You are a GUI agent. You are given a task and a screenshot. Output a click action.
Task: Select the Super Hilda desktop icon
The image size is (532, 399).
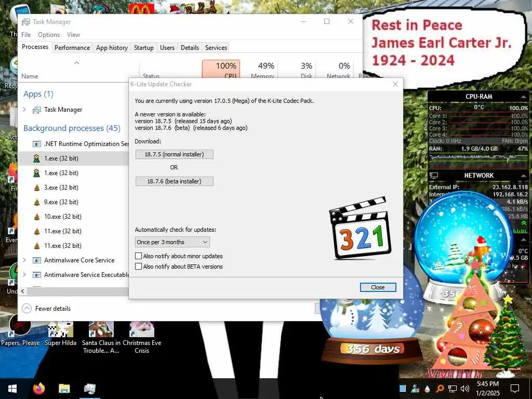pos(60,334)
